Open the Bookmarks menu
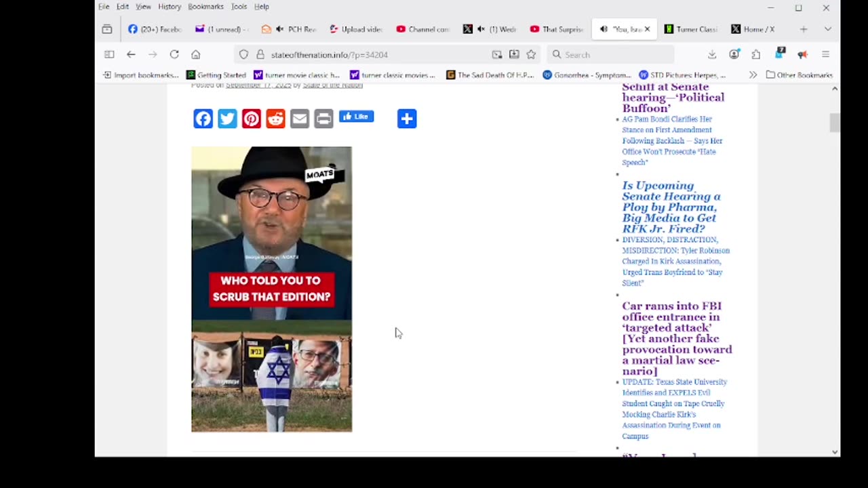The image size is (868, 488). pyautogui.click(x=205, y=7)
